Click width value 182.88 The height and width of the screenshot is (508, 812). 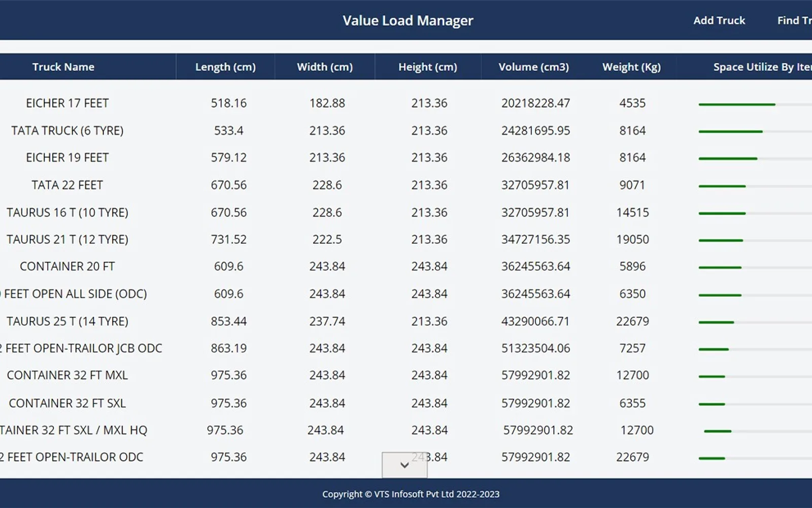tap(327, 103)
